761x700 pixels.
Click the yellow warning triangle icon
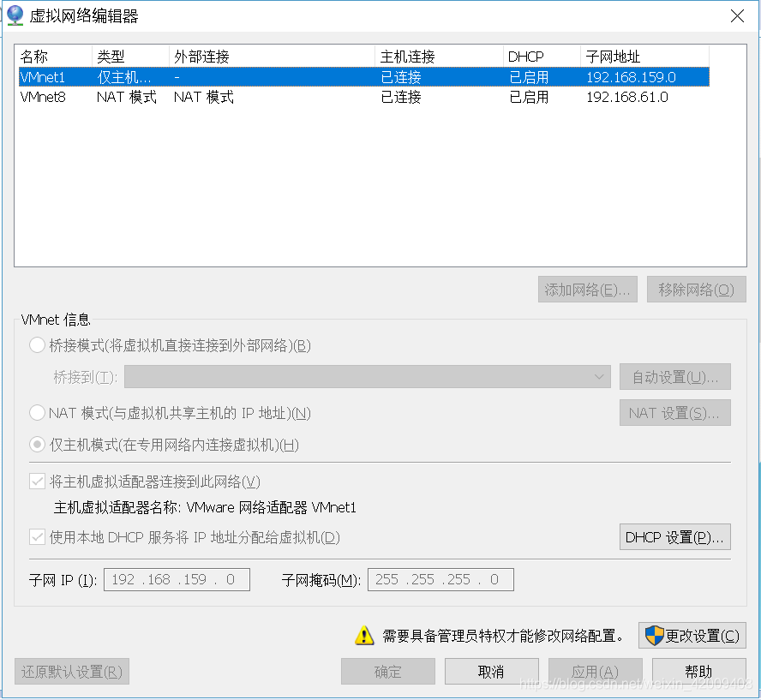click(x=364, y=636)
